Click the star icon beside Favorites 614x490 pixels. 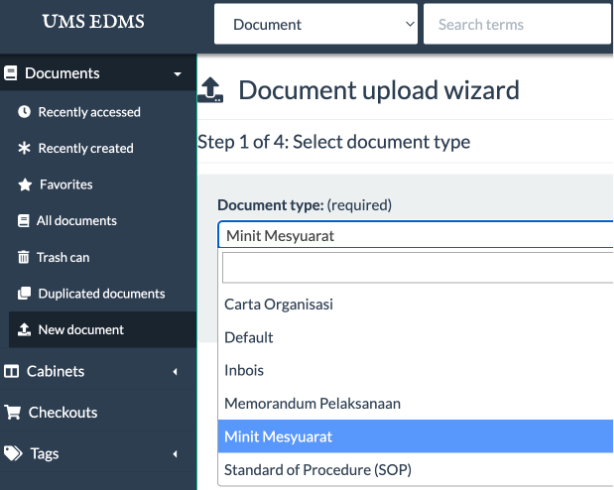click(x=25, y=185)
